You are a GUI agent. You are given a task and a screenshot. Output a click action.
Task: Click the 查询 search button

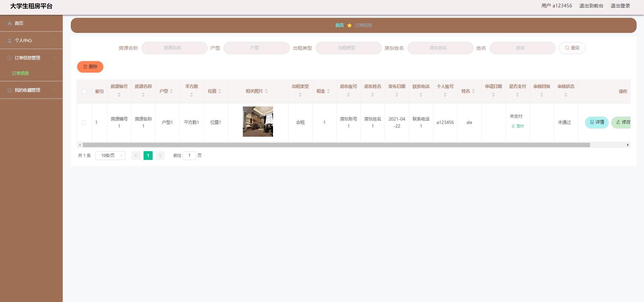(x=572, y=48)
